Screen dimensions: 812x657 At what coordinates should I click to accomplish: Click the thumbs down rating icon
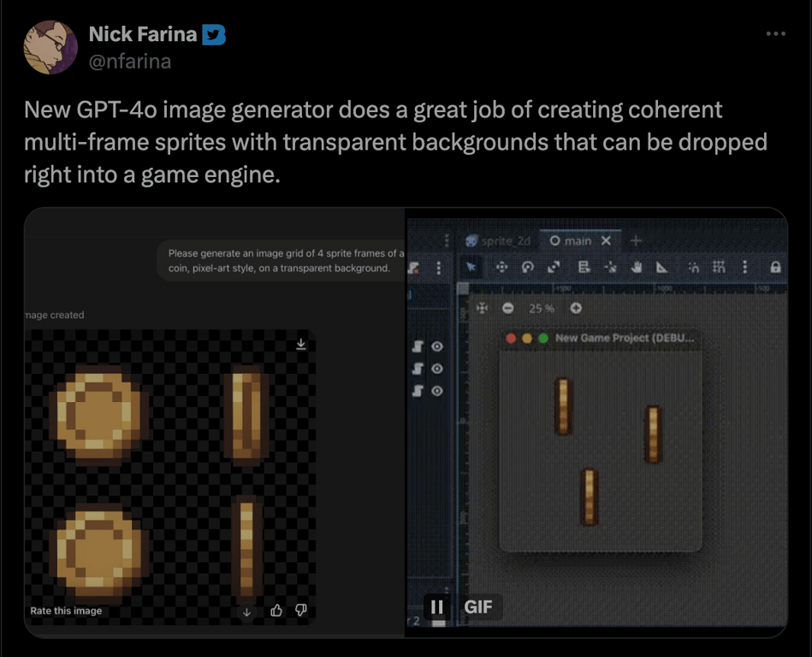(301, 611)
